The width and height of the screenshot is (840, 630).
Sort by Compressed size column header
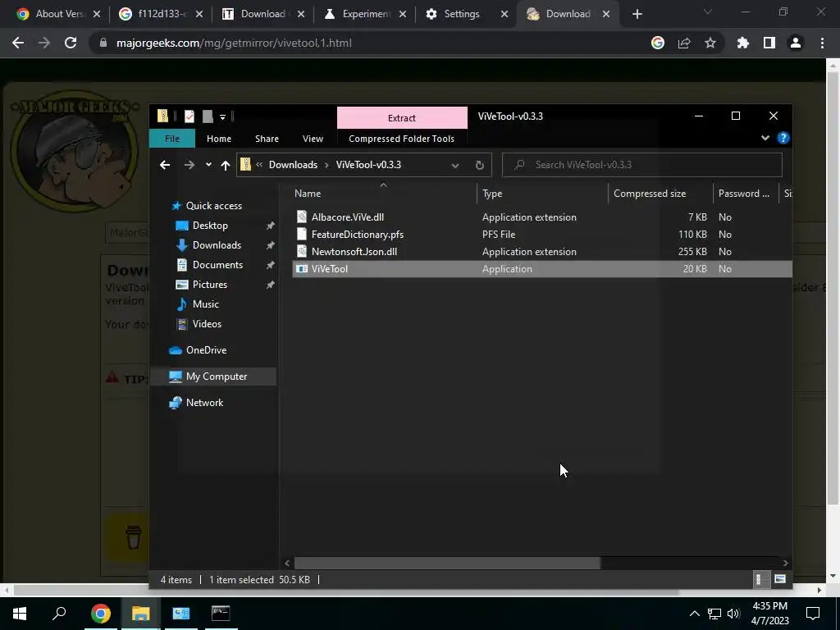[660, 194]
